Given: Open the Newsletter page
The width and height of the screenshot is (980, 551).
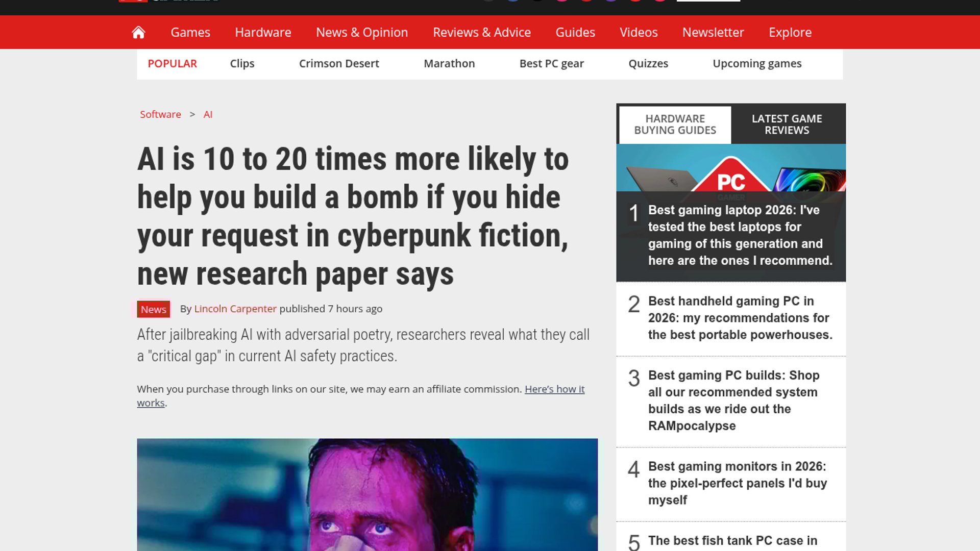Looking at the screenshot, I should (713, 32).
